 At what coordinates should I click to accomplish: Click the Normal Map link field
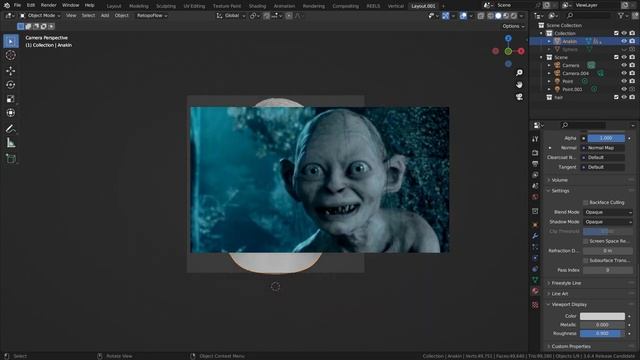pyautogui.click(x=604, y=148)
